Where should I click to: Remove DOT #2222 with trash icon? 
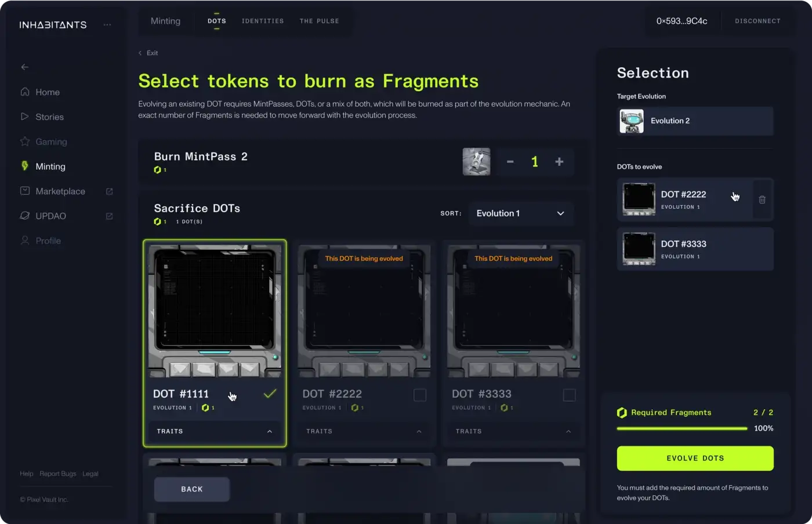[x=762, y=199]
